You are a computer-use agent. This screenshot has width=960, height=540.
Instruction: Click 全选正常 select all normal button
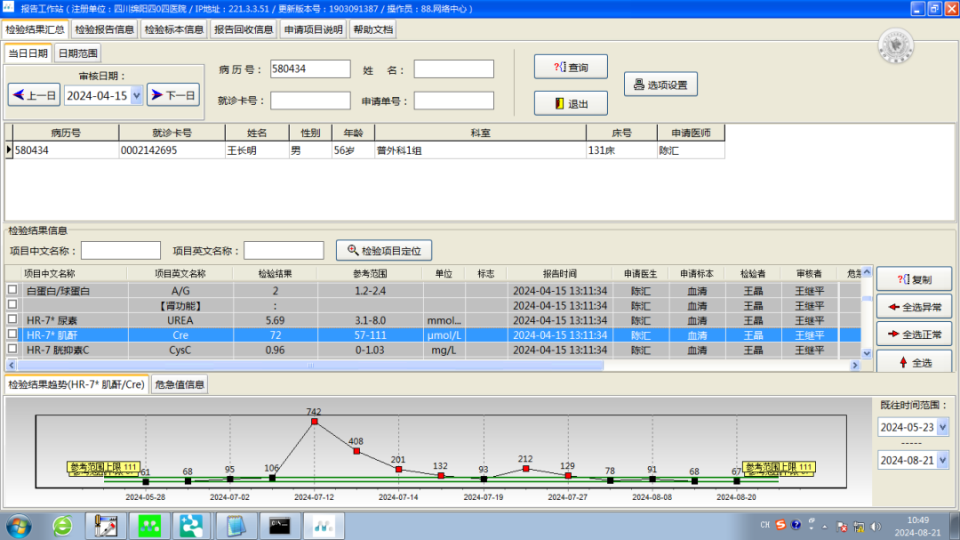point(914,334)
